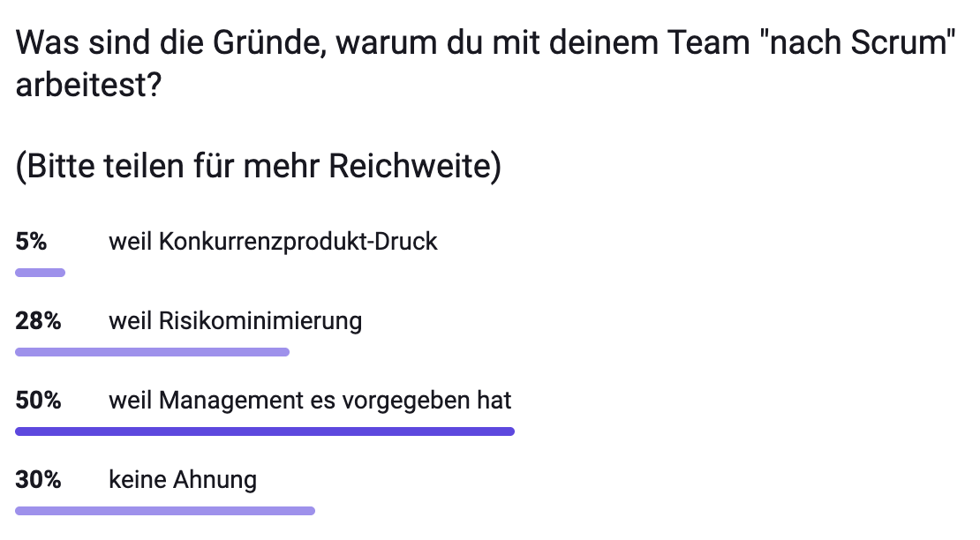980x540 pixels.
Task: Select the 'keine Ahnung' poll option
Action: tap(183, 480)
